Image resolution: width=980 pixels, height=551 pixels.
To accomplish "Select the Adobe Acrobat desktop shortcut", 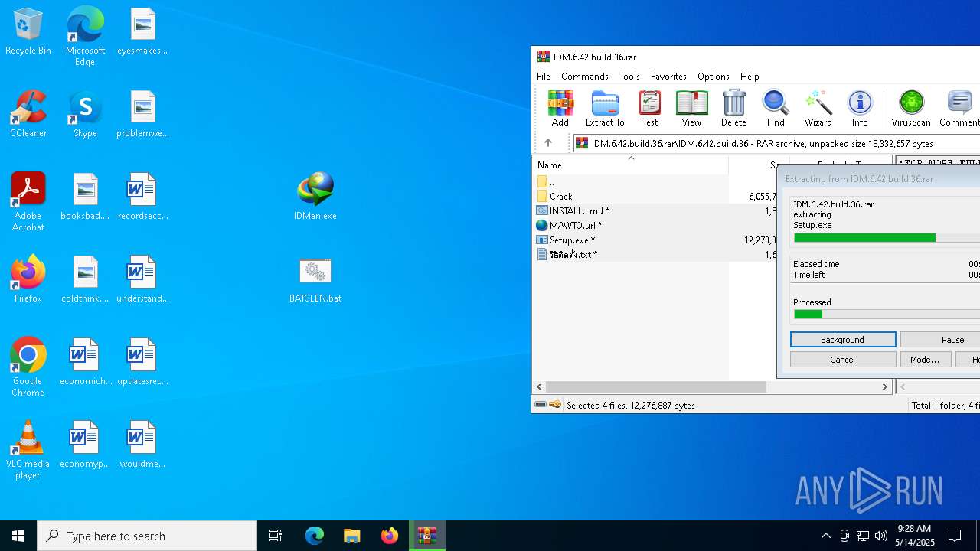I will click(28, 202).
